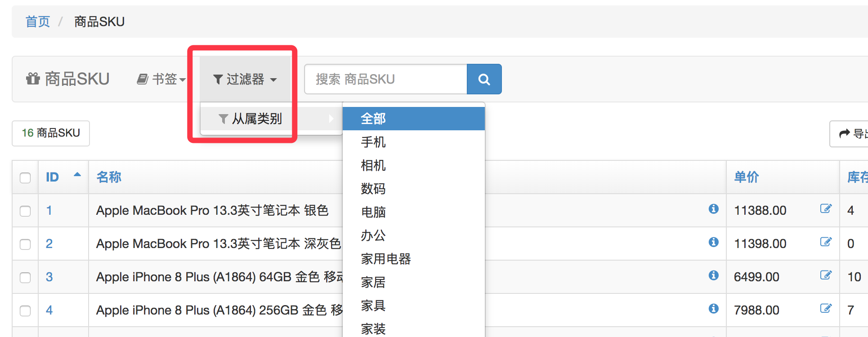
Task: Choose 家居 category filter
Action: [x=414, y=282]
